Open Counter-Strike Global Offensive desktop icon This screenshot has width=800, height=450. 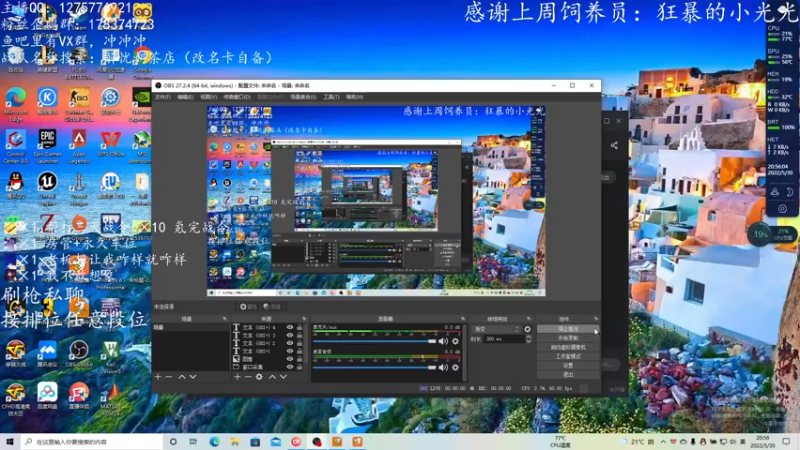pos(79,104)
